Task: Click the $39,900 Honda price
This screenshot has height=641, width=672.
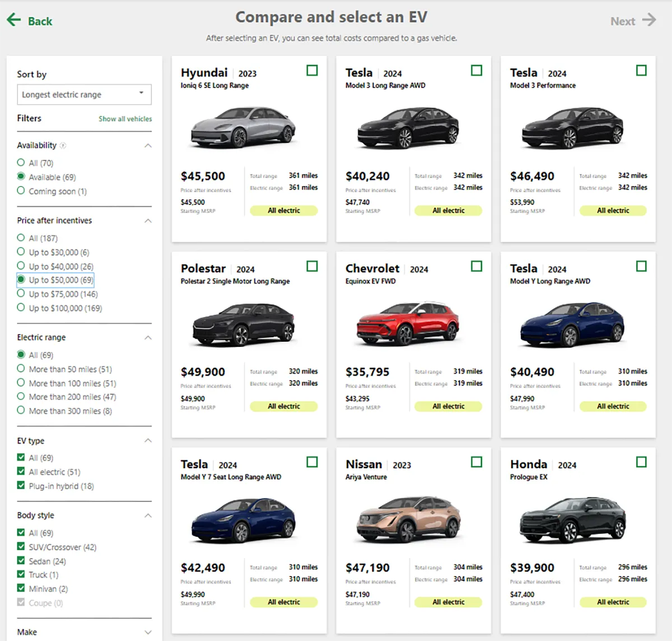Action: (x=532, y=568)
